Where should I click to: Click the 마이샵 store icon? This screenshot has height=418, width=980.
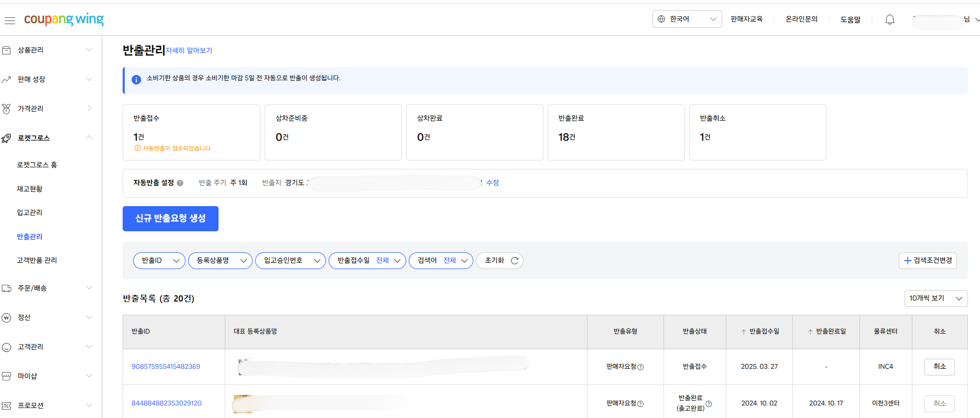tap(6, 376)
